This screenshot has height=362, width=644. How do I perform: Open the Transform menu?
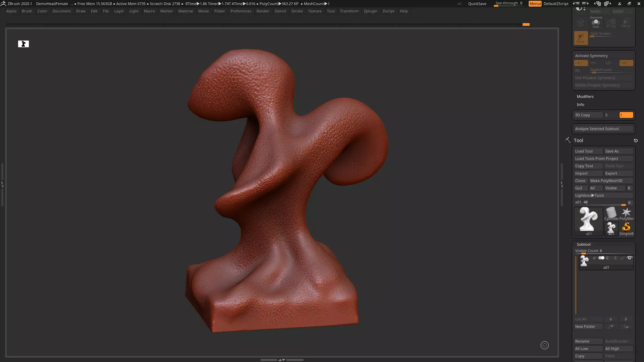click(349, 11)
